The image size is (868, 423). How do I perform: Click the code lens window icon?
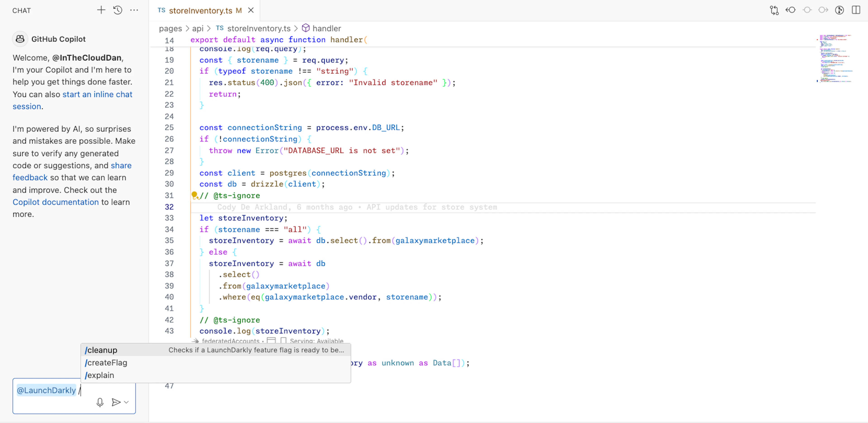(x=271, y=340)
